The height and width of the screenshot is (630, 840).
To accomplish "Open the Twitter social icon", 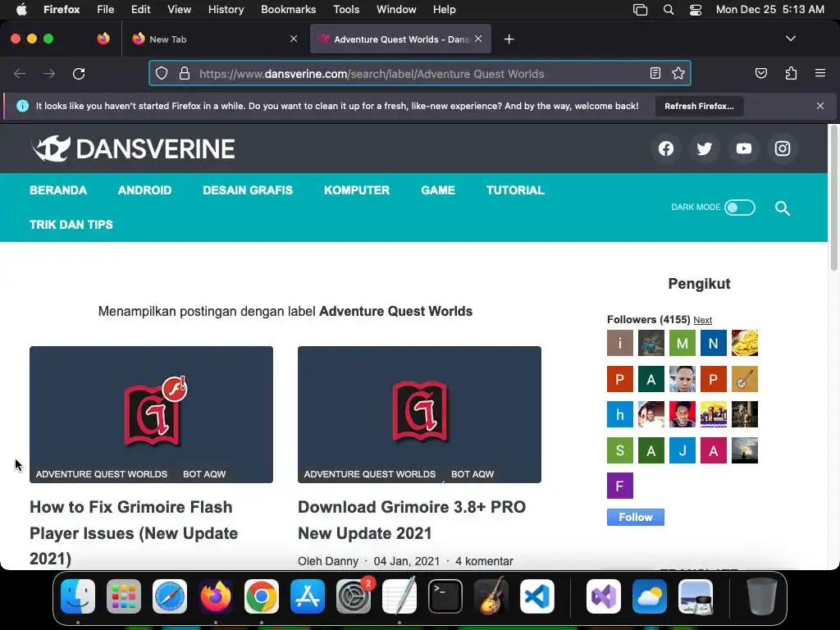I will pyautogui.click(x=705, y=148).
